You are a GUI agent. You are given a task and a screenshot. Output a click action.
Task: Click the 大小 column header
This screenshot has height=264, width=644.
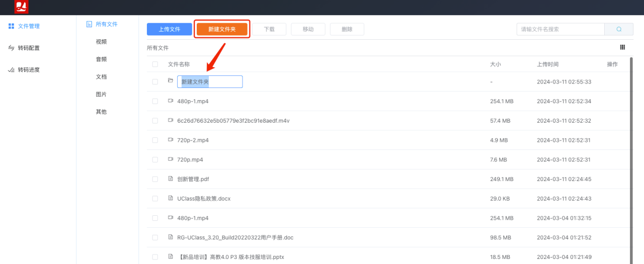tap(496, 64)
